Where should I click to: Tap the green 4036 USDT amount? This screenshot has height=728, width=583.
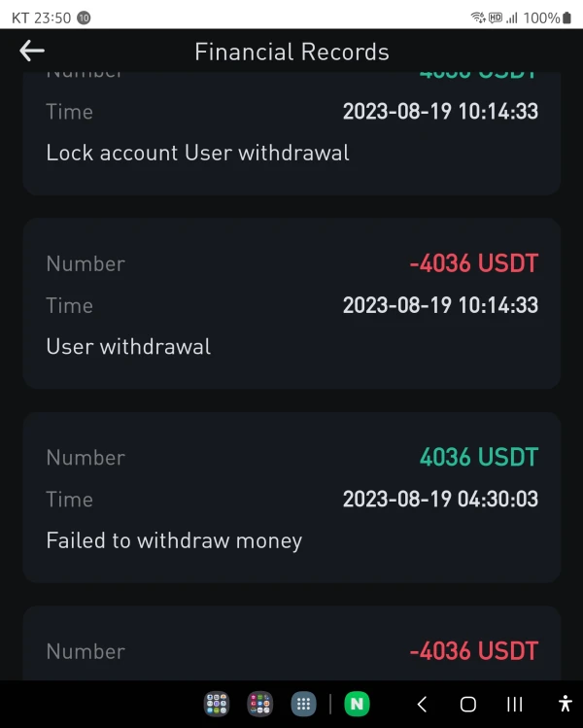click(478, 457)
